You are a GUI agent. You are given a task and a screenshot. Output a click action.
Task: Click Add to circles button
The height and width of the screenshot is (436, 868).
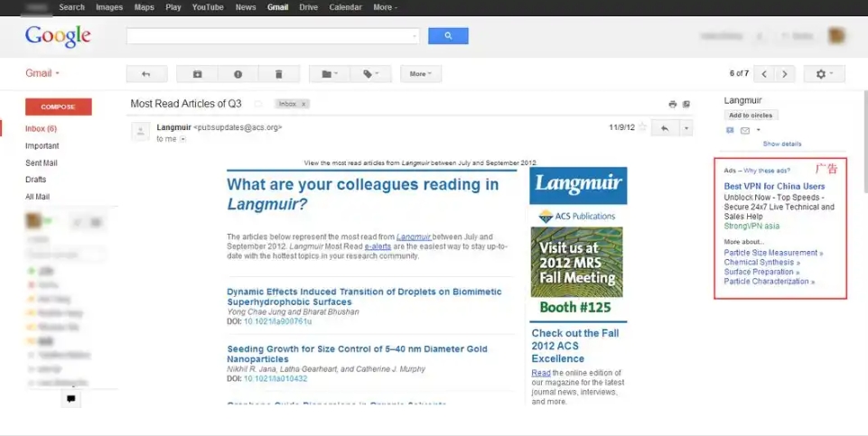pos(751,115)
